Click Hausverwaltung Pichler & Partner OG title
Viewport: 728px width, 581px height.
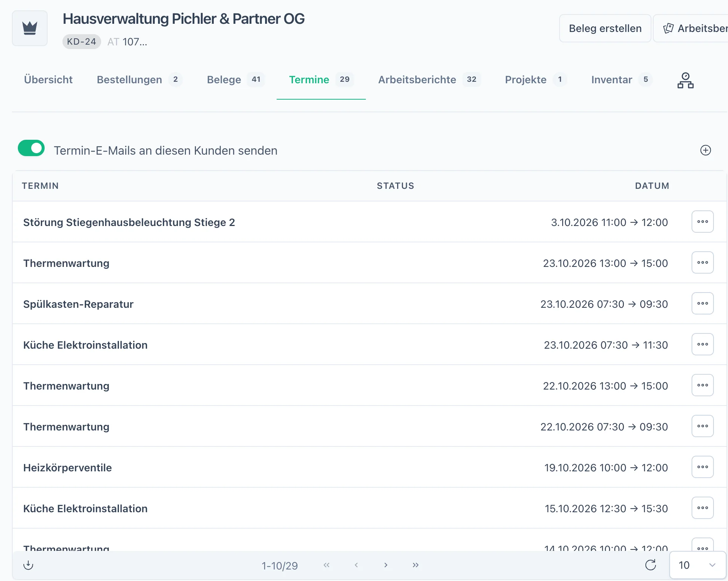(183, 19)
